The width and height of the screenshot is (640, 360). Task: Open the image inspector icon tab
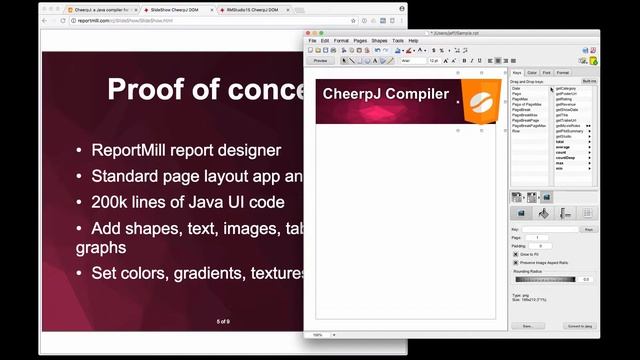click(521, 213)
